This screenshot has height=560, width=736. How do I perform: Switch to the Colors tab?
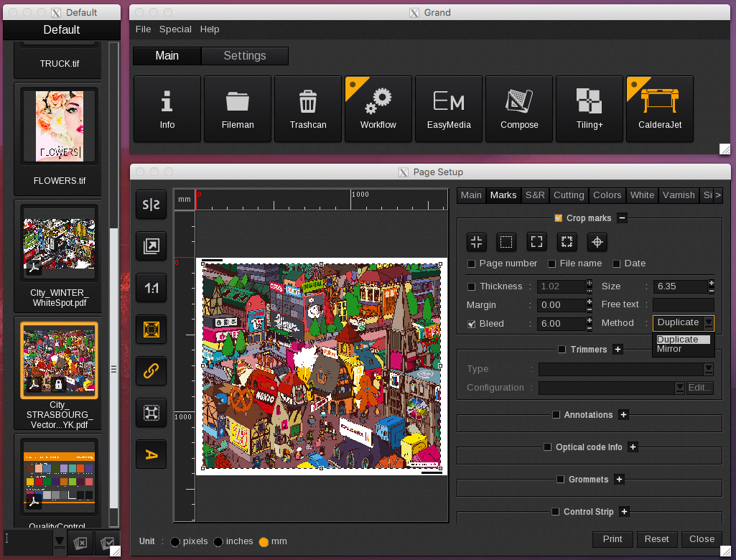pyautogui.click(x=607, y=195)
